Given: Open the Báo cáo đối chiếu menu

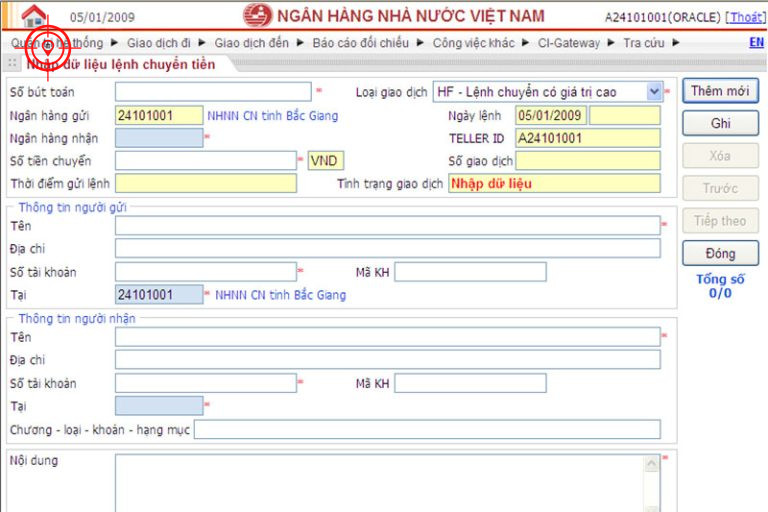Looking at the screenshot, I should tap(361, 43).
